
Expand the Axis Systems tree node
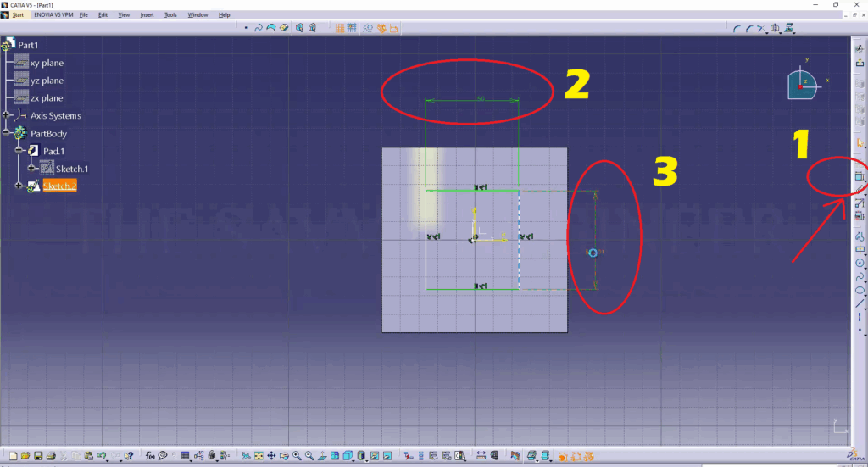7,115
